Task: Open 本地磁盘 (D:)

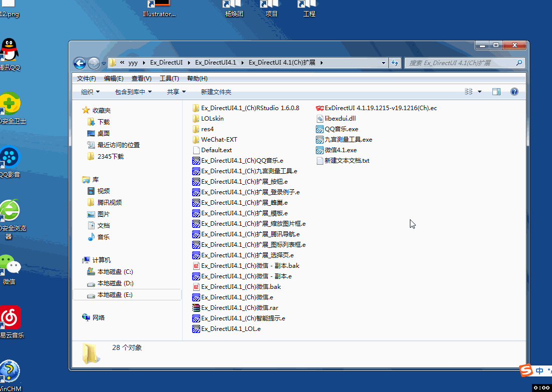Action: point(116,283)
